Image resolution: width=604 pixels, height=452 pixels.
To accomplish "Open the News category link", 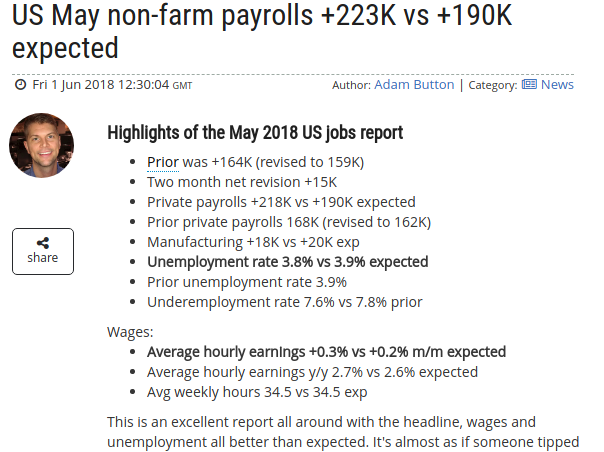I will click(557, 85).
